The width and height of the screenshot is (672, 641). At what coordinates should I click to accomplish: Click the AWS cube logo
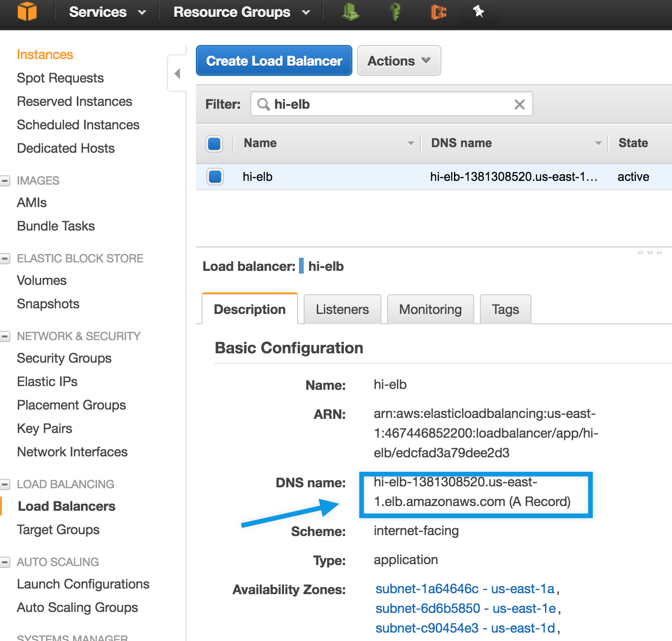(27, 12)
